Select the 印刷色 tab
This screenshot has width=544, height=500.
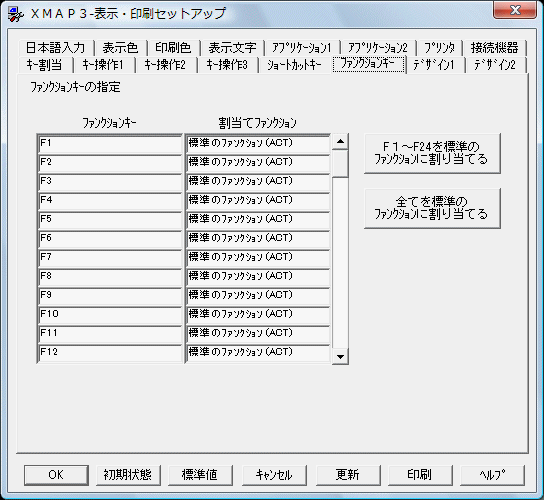(x=173, y=48)
